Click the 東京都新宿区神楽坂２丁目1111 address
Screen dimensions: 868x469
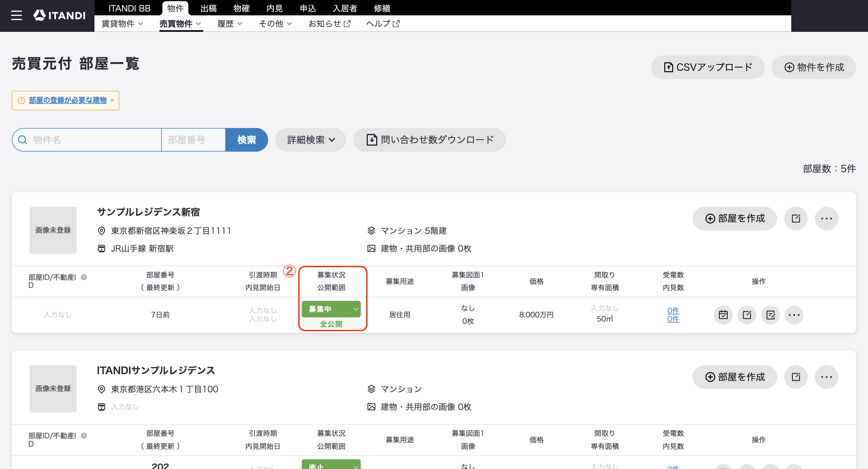point(171,231)
